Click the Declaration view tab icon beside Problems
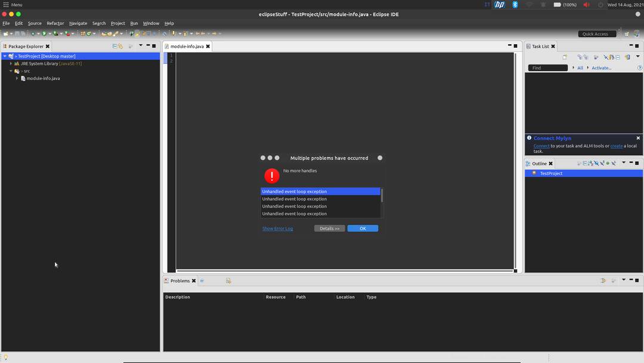 [228, 281]
